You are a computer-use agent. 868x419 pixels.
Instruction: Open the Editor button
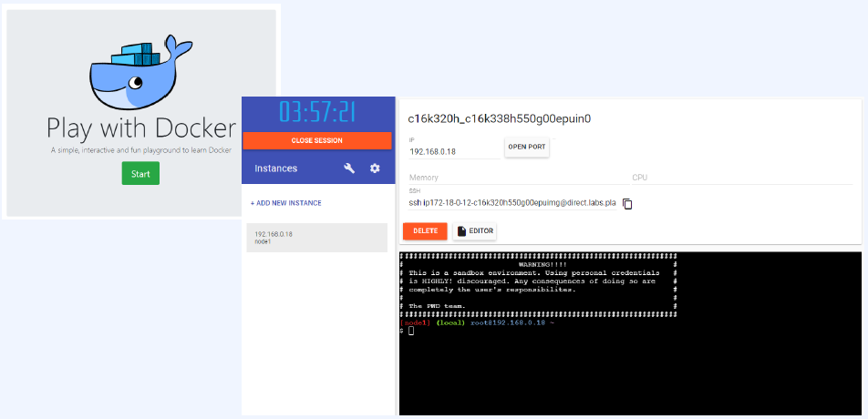pyautogui.click(x=474, y=231)
